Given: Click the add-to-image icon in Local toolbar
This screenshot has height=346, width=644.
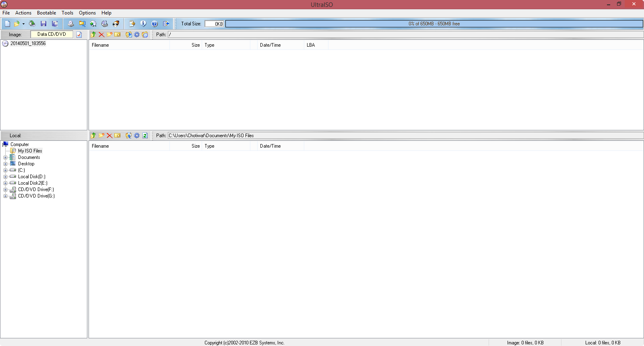Looking at the screenshot, I should coord(129,136).
